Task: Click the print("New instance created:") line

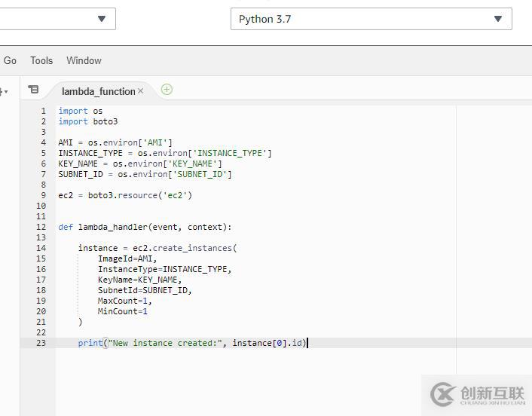Action: [192, 343]
